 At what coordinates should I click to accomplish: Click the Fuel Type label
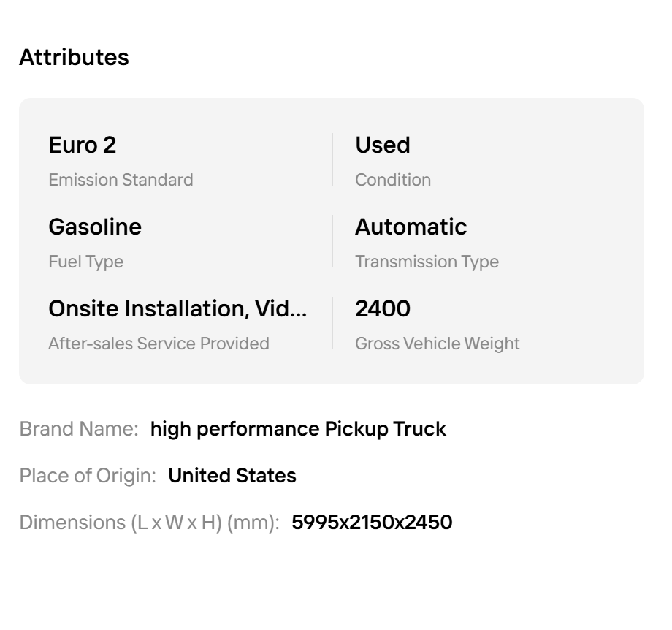(85, 262)
